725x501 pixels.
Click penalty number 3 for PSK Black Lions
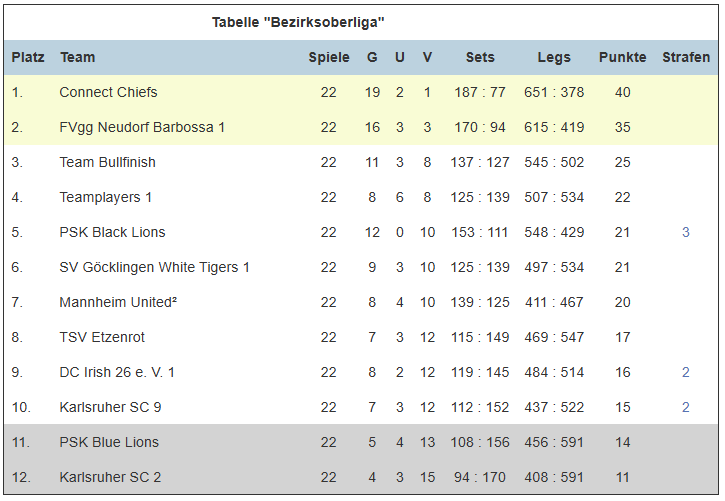pos(686,232)
